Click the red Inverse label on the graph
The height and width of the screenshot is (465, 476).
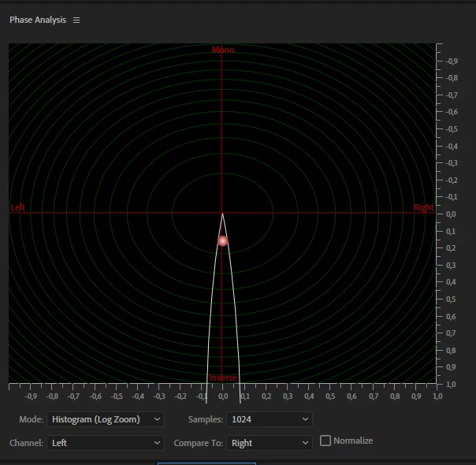[223, 378]
